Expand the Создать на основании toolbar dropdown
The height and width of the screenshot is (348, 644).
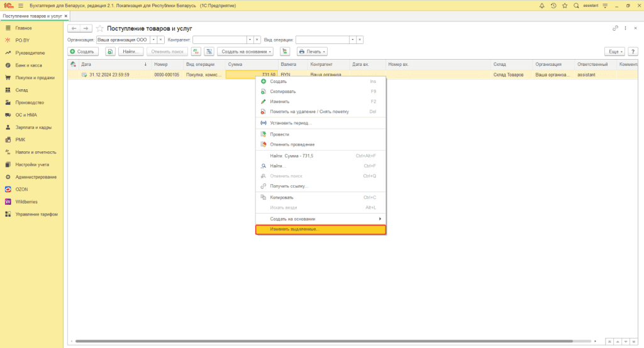pyautogui.click(x=245, y=51)
